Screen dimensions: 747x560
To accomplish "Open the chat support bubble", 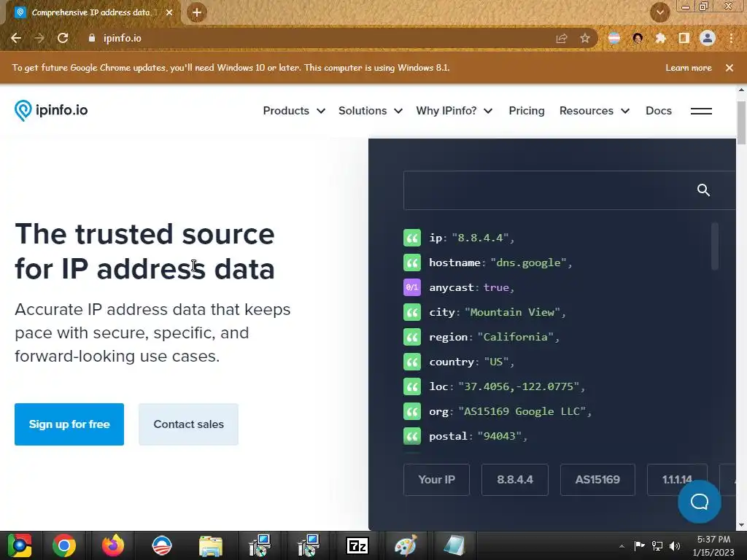I will pyautogui.click(x=700, y=502).
